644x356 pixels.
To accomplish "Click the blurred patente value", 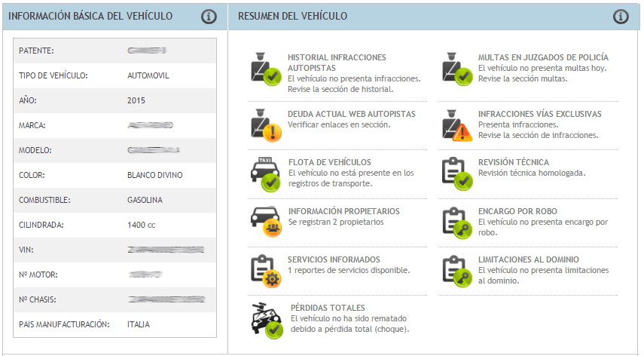I will [147, 51].
